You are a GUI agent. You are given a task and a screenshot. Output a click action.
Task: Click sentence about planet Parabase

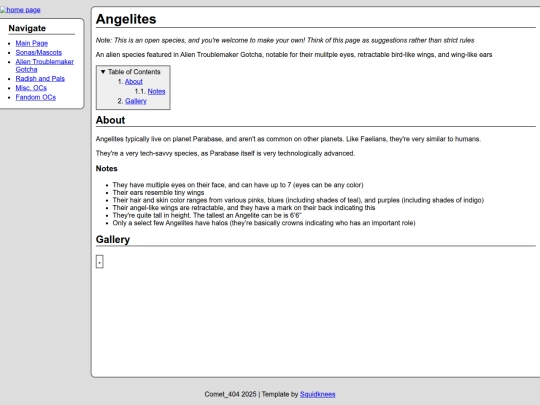(x=288, y=139)
